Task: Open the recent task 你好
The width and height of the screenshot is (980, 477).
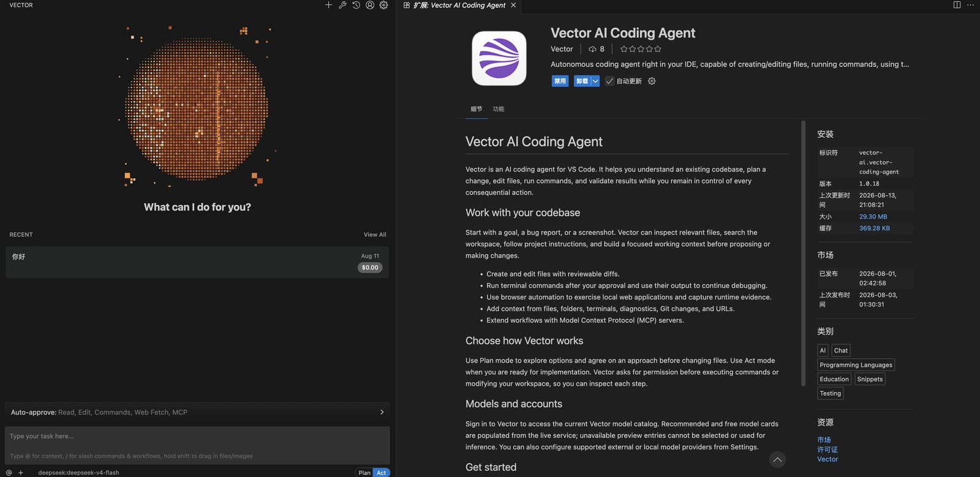Action: [197, 262]
